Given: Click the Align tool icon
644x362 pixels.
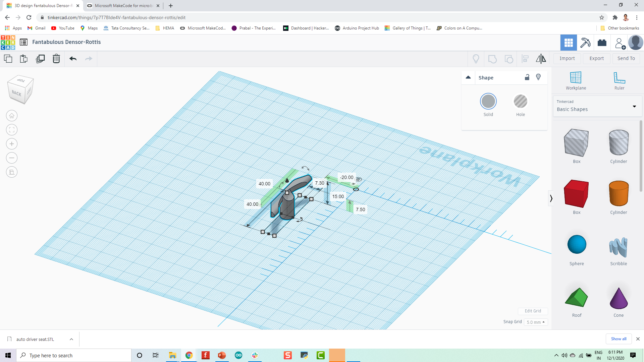Looking at the screenshot, I should (525, 59).
